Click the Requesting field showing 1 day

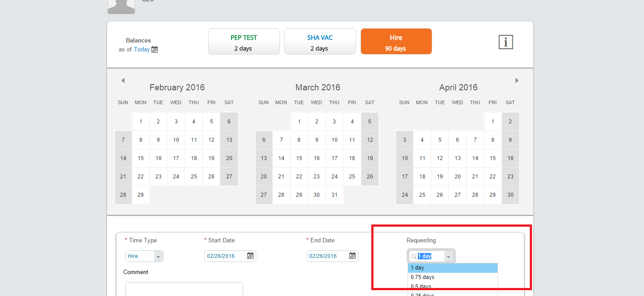pos(431,256)
